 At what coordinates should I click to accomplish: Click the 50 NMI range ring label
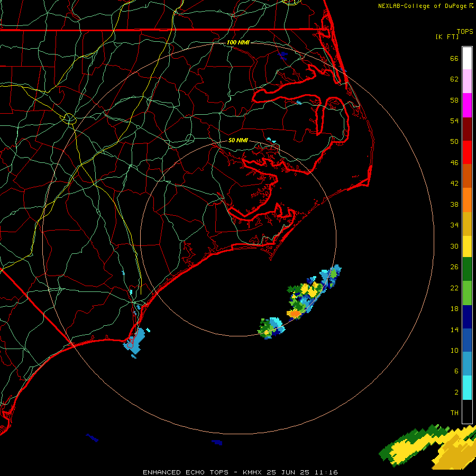[x=238, y=140]
